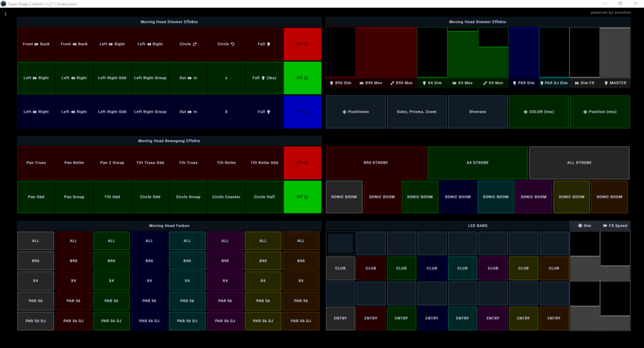The width and height of the screenshot is (644, 348).
Task: Trigger Out In effect in green row
Action: pyautogui.click(x=188, y=77)
